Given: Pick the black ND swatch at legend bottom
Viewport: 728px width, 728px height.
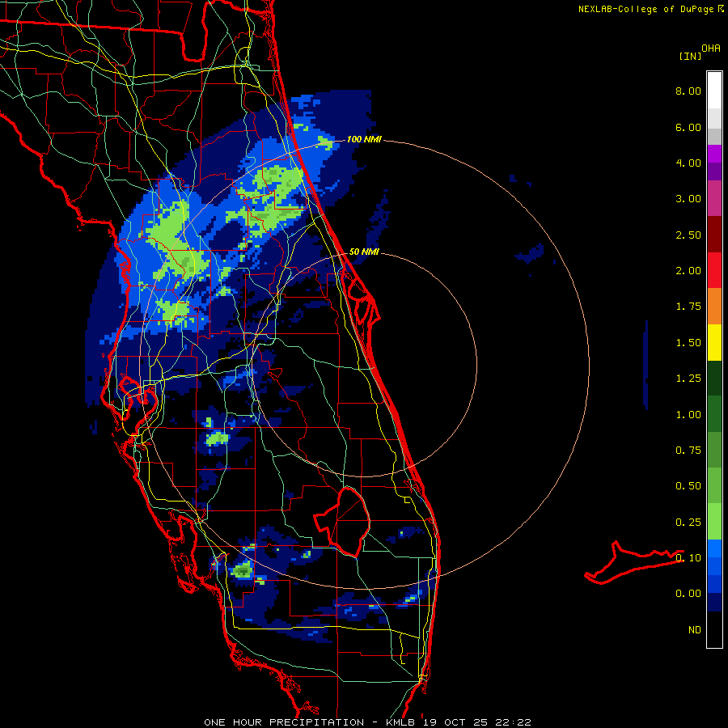Looking at the screenshot, I should point(714,629).
